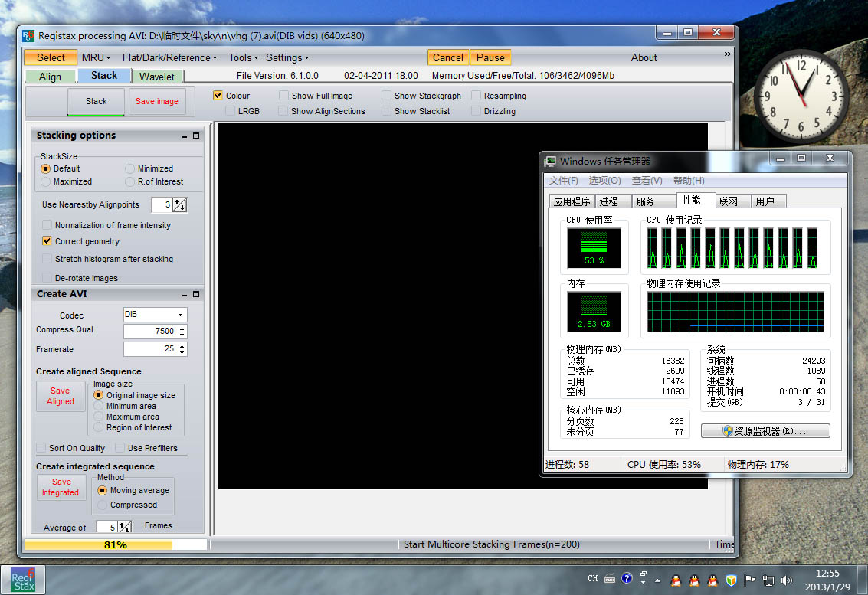This screenshot has height=595, width=868.
Task: Click the Save Integrated button
Action: click(61, 488)
